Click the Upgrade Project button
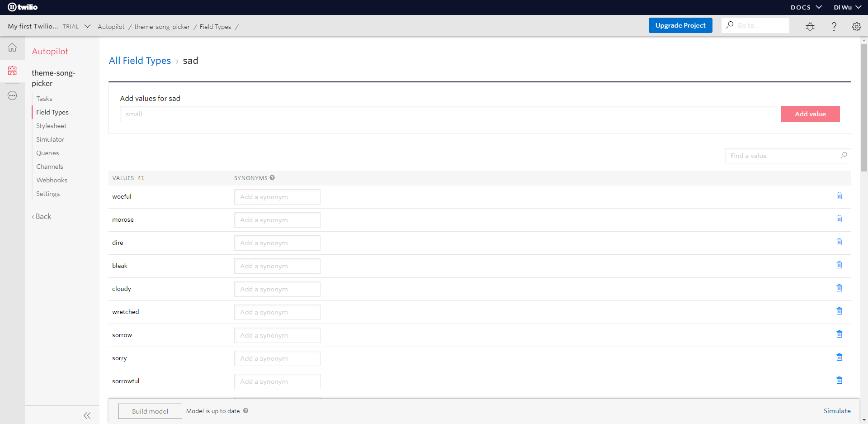Screen dimensions: 868x424 tap(680, 25)
